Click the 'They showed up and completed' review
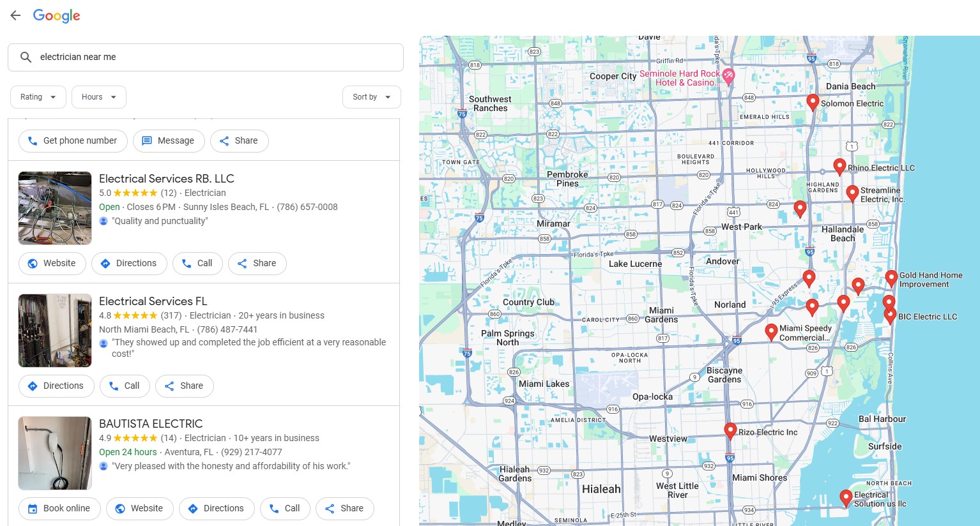Viewport: 980px width, 526px height. (249, 348)
